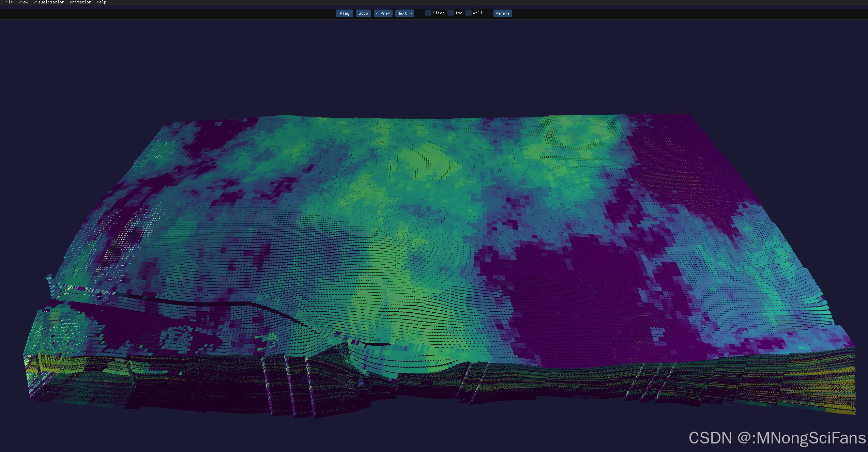Start animation with Play button
868x452 pixels.
pyautogui.click(x=344, y=13)
